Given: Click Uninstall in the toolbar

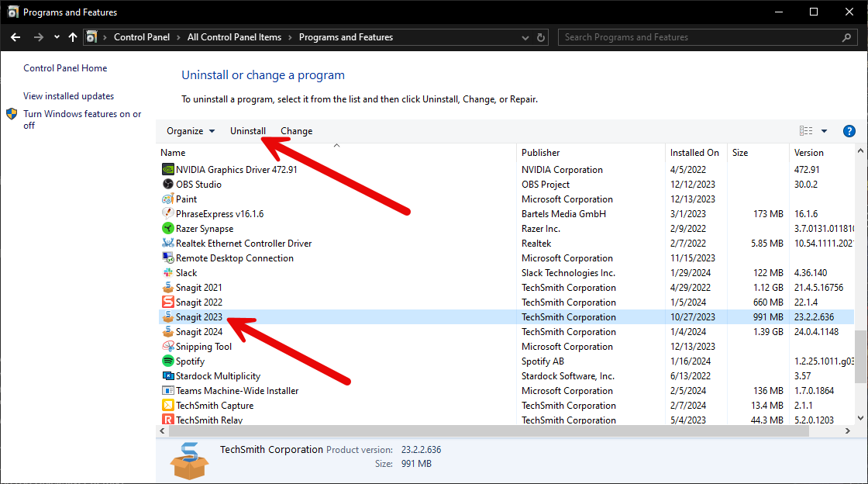Looking at the screenshot, I should tap(247, 131).
